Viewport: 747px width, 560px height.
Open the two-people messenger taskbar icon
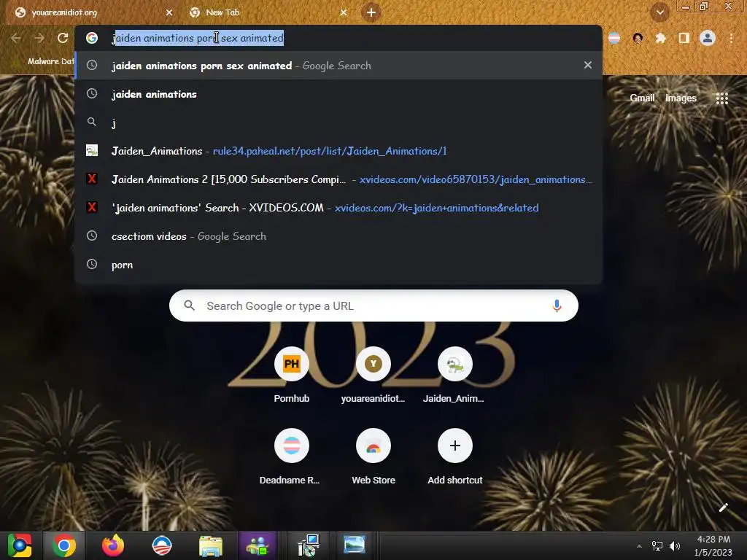(x=258, y=545)
